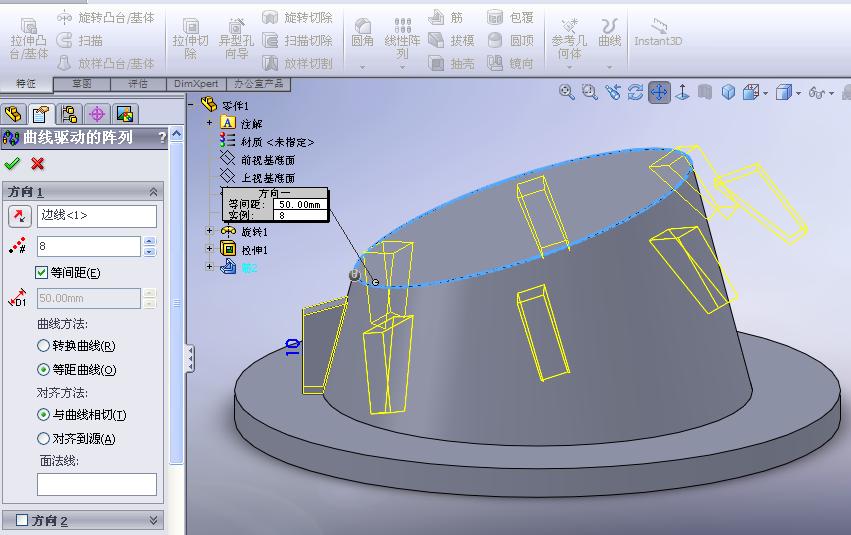
Task: Open the FeatureManager design tree tab
Action: [x=14, y=114]
